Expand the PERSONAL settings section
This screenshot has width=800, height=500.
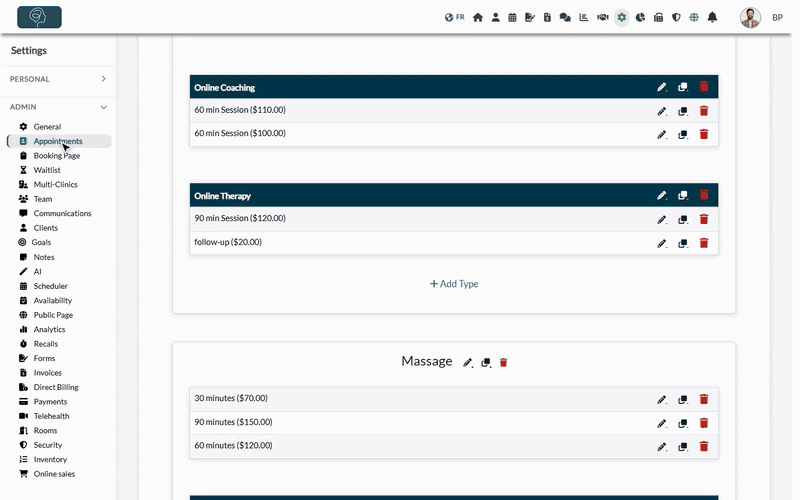[58, 79]
